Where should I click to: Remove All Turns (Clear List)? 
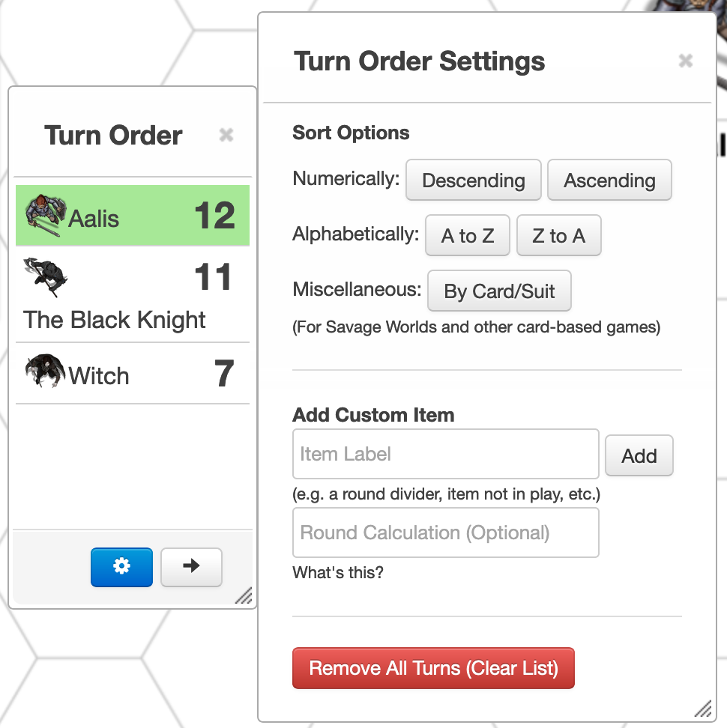coord(433,668)
